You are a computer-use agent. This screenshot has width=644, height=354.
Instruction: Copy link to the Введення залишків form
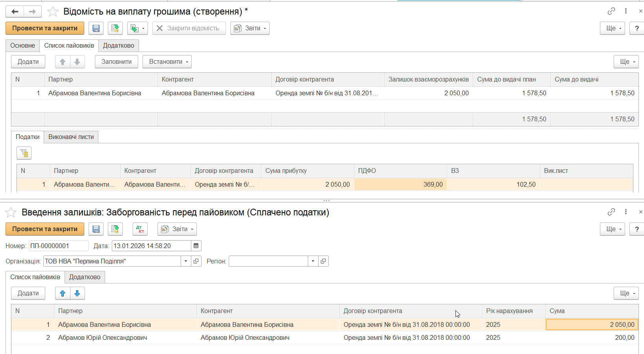point(611,212)
